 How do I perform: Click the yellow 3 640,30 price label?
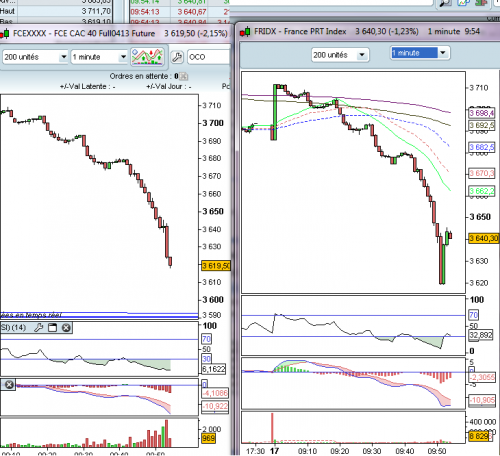point(484,238)
